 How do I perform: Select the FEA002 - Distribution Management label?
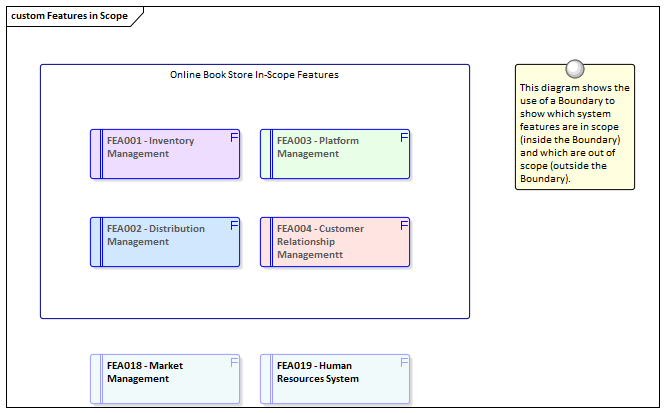pos(155,236)
